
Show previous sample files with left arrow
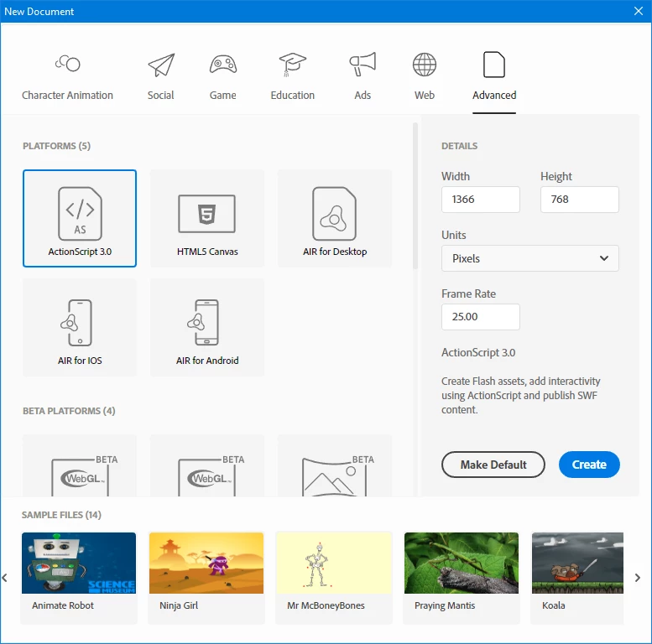pyautogui.click(x=5, y=578)
